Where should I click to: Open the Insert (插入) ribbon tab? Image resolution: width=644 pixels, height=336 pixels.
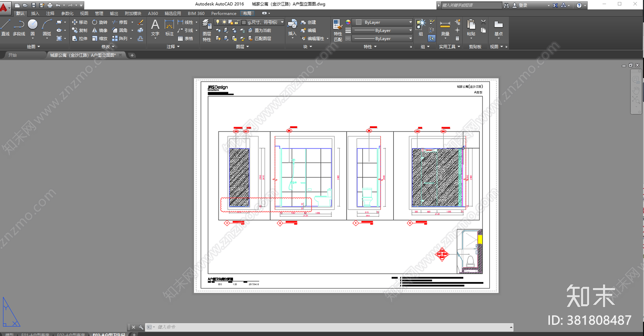(35, 13)
